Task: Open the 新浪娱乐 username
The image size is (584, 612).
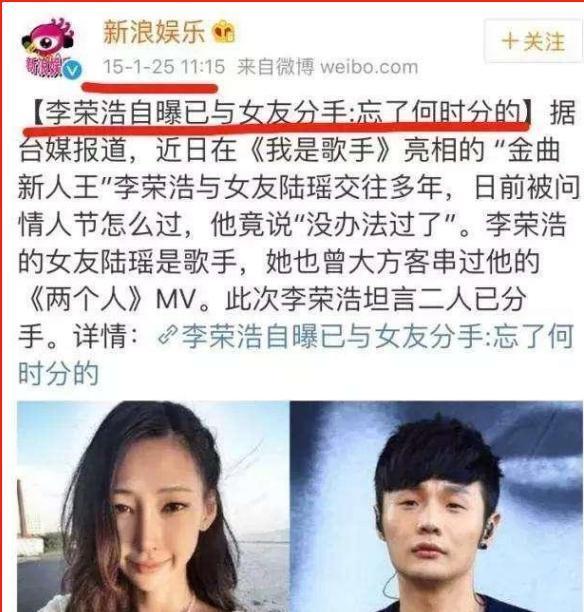Action: [154, 31]
